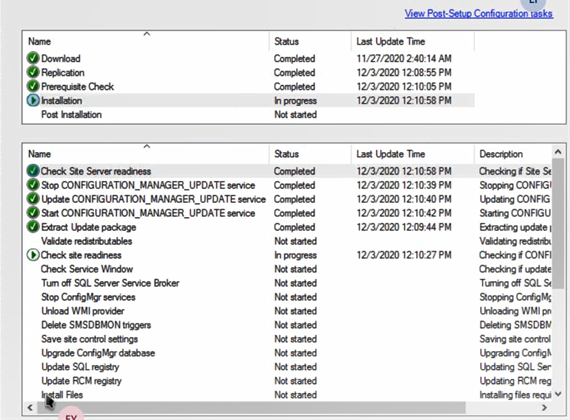This screenshot has width=570, height=420.
Task: Select Validate redistributables row
Action: [287, 241]
